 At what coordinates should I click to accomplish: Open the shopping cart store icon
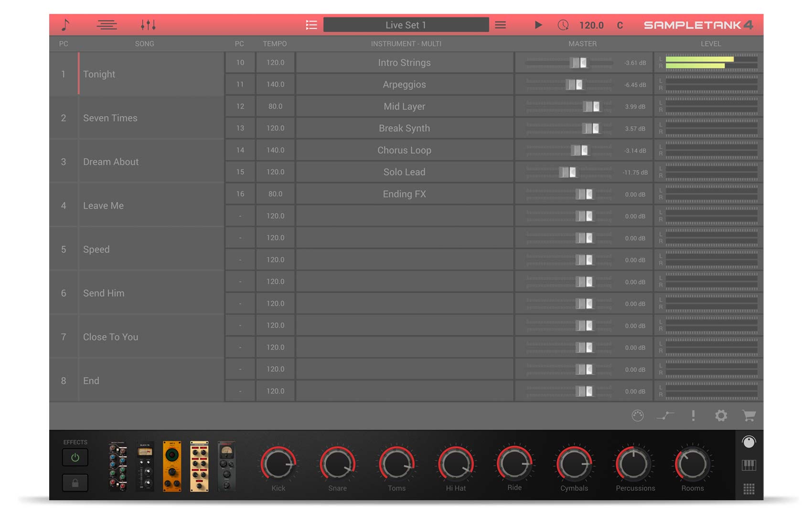pyautogui.click(x=748, y=416)
